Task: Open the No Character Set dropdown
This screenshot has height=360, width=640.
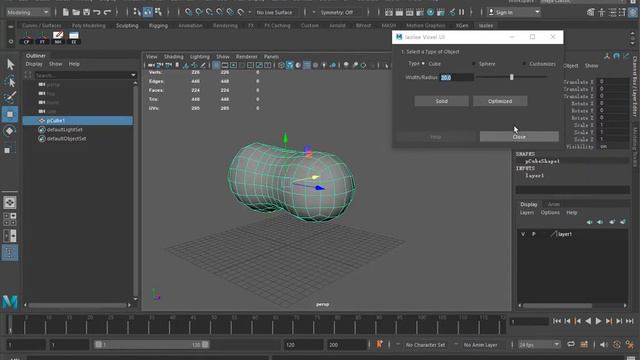Action: [x=425, y=345]
